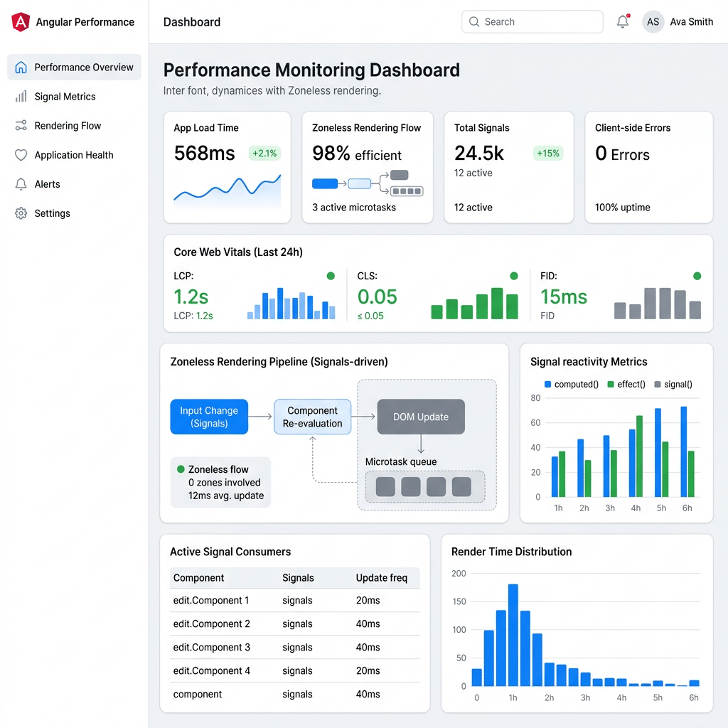Click the Input Change (Signals) node

pyautogui.click(x=209, y=417)
